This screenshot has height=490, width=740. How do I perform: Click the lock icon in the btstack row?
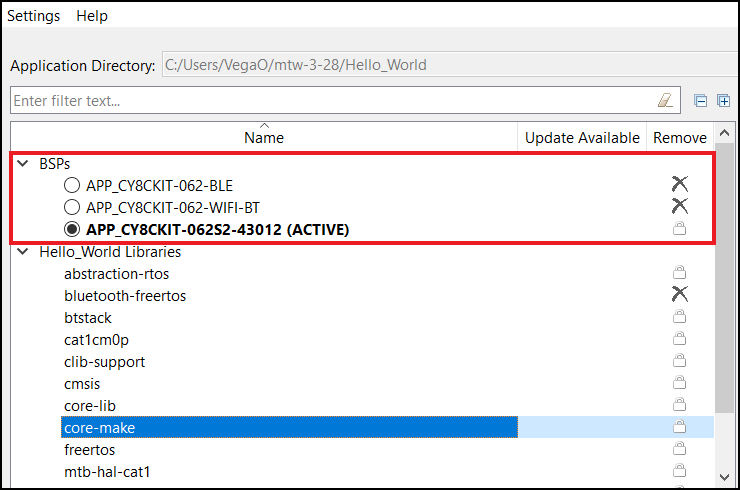pyautogui.click(x=679, y=316)
